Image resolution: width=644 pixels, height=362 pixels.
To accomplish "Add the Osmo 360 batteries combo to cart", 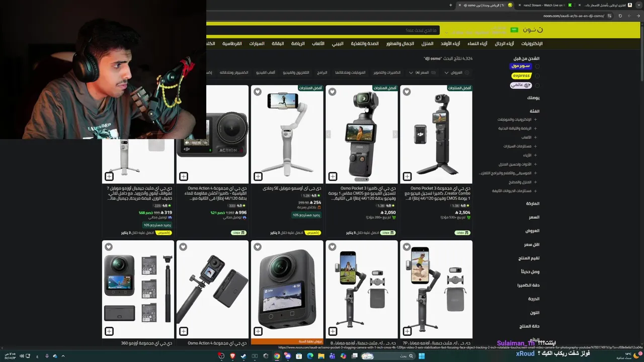I will coord(109,331).
